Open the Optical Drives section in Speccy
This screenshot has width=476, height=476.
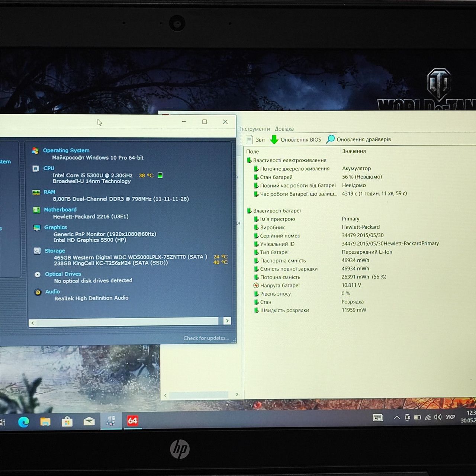pos(63,274)
